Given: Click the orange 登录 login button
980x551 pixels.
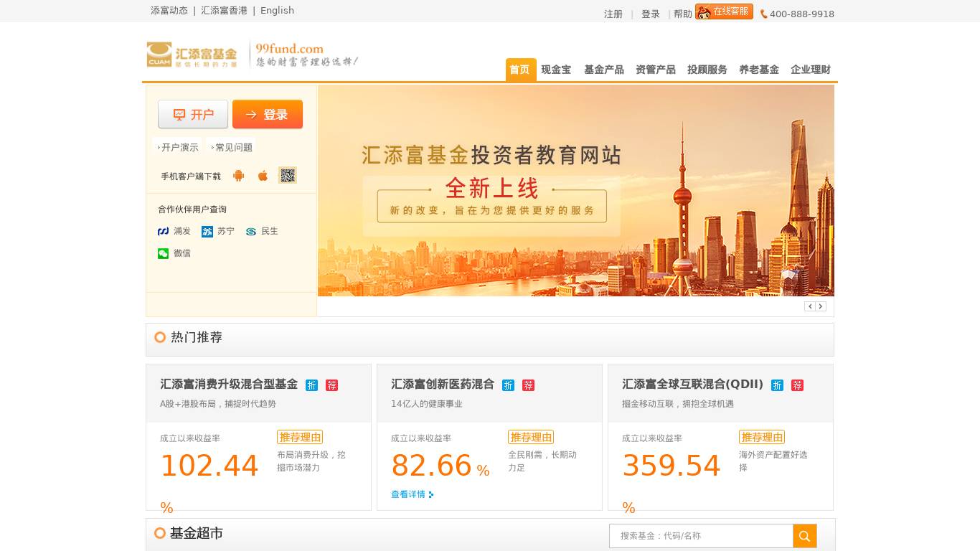Looking at the screenshot, I should click(x=268, y=114).
